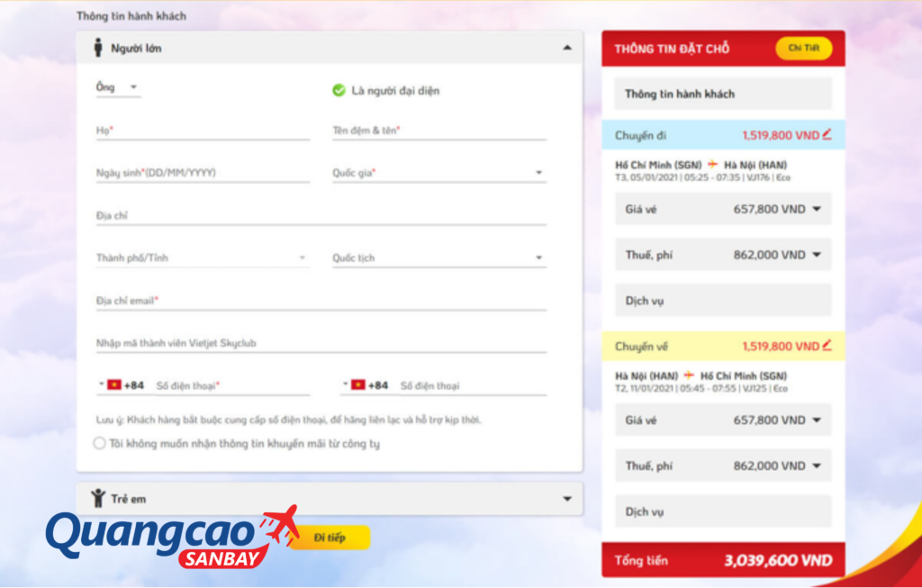Screen dimensions: 922x588
Task: Click the Địa chỉ address field
Action: click(321, 216)
